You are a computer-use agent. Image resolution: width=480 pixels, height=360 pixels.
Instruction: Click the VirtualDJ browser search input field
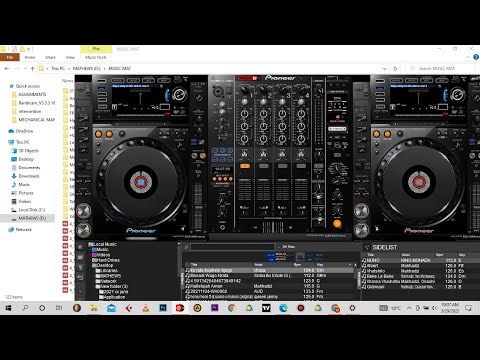coord(232,247)
